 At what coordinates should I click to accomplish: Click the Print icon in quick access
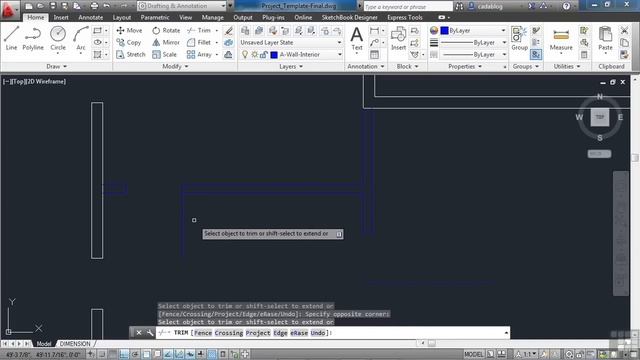coord(94,6)
